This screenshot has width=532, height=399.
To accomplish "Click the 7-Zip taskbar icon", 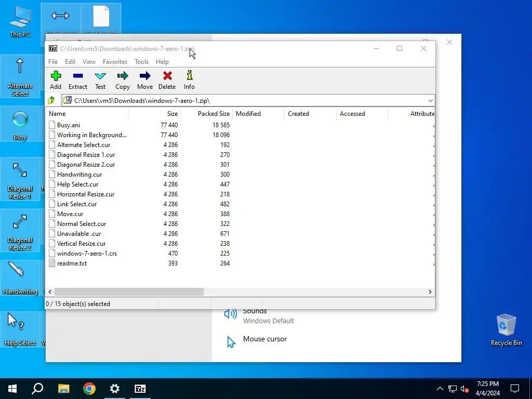I will point(140,389).
